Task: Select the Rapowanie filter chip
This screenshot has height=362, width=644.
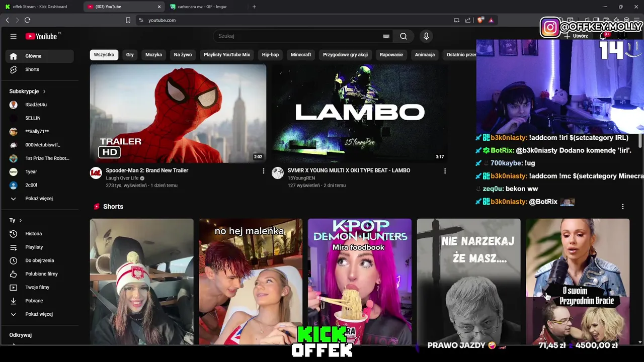Action: coord(391,55)
